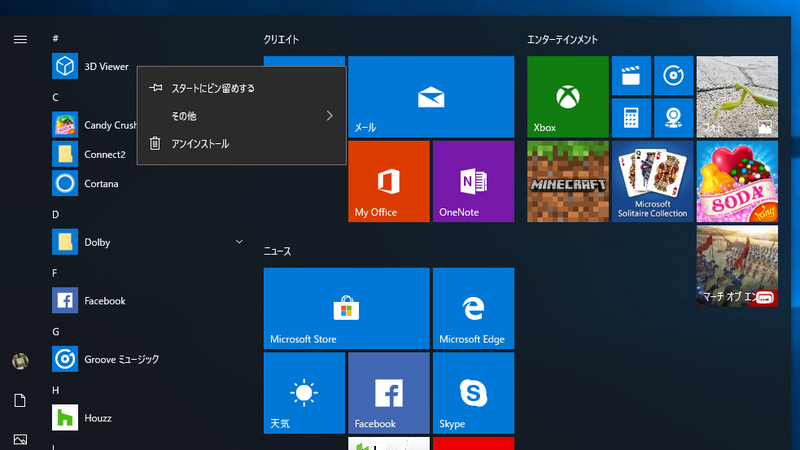
Task: Expand the その他 submenu arrow
Action: [x=330, y=116]
